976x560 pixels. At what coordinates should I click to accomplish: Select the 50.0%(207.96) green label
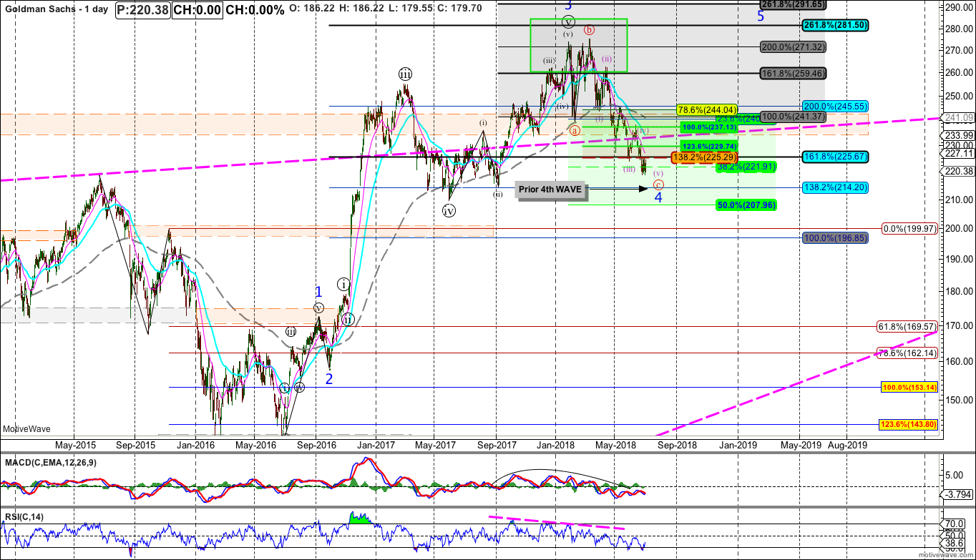pyautogui.click(x=746, y=205)
